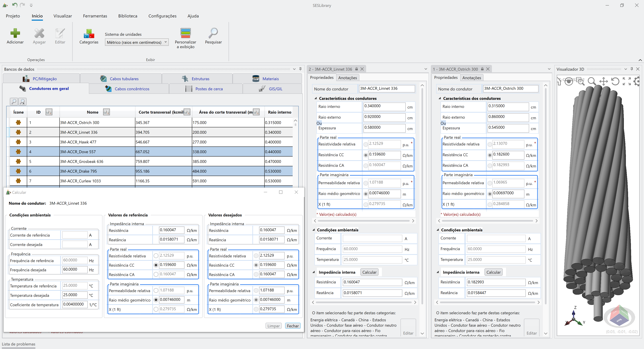The height and width of the screenshot is (349, 644).
Task: Collapse Condições ambientais in Ostrich 300 panel
Action: 438,230
